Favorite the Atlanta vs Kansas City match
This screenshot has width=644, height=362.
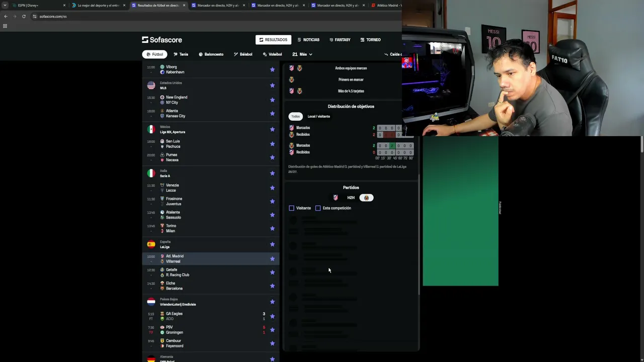point(272,114)
